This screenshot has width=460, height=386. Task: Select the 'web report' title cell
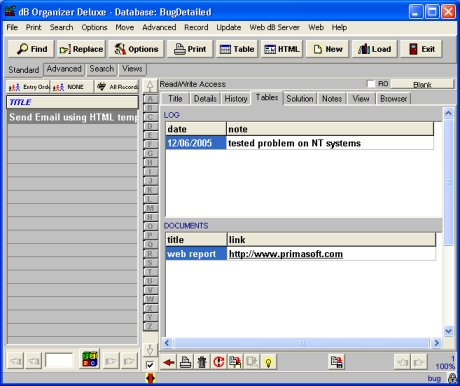point(196,254)
